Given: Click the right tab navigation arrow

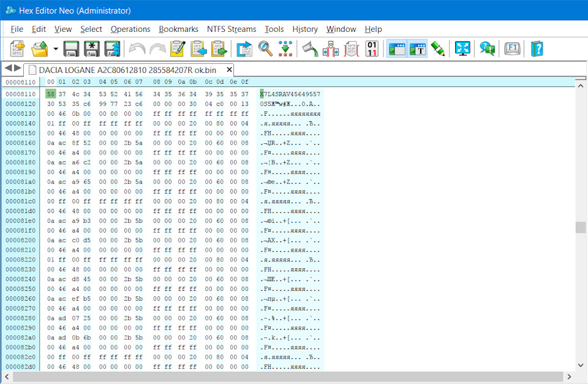Looking at the screenshot, I should click(17, 68).
